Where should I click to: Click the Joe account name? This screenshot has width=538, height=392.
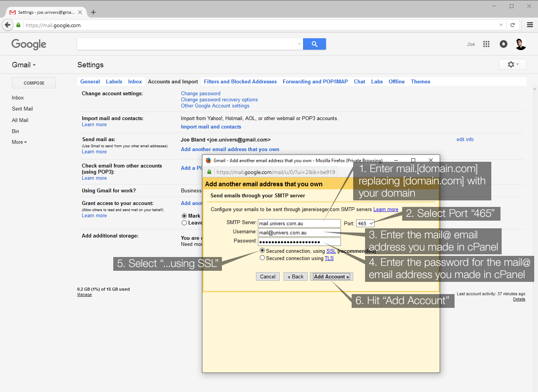(x=471, y=44)
